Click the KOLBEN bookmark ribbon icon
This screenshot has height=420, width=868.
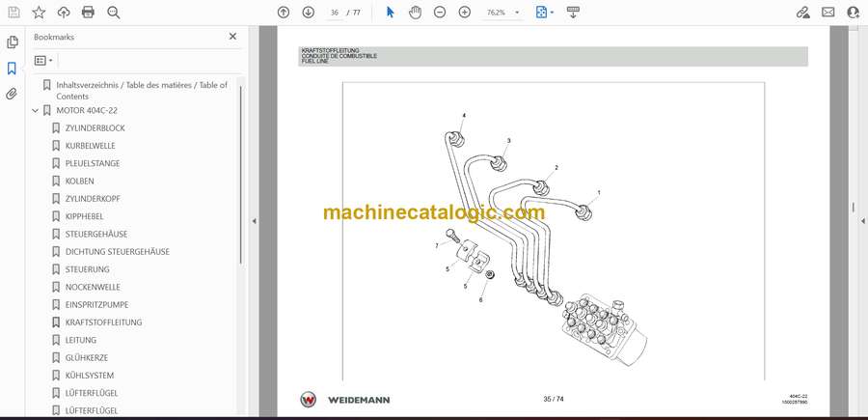56,182
